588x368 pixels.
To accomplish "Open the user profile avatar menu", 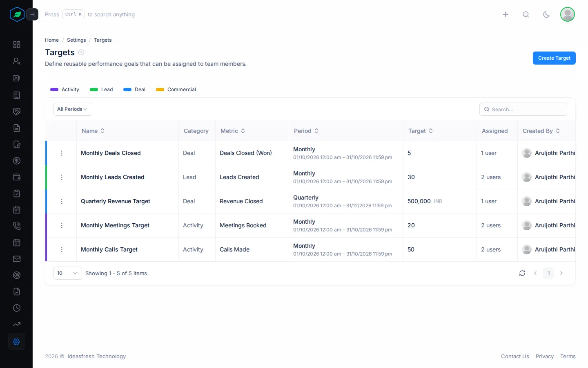I will (568, 14).
